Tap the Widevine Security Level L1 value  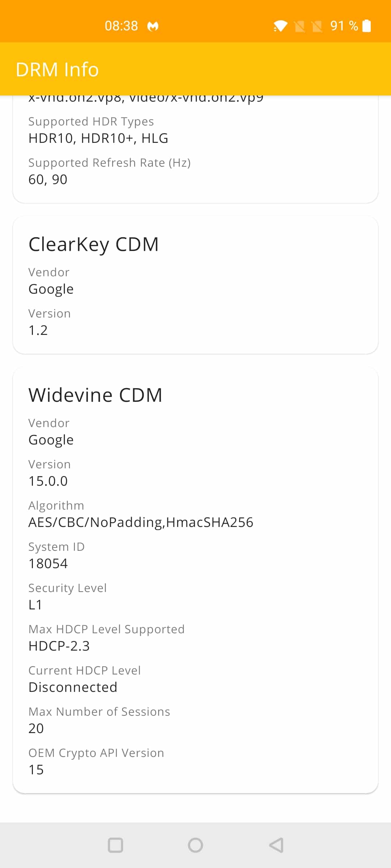[x=35, y=605]
